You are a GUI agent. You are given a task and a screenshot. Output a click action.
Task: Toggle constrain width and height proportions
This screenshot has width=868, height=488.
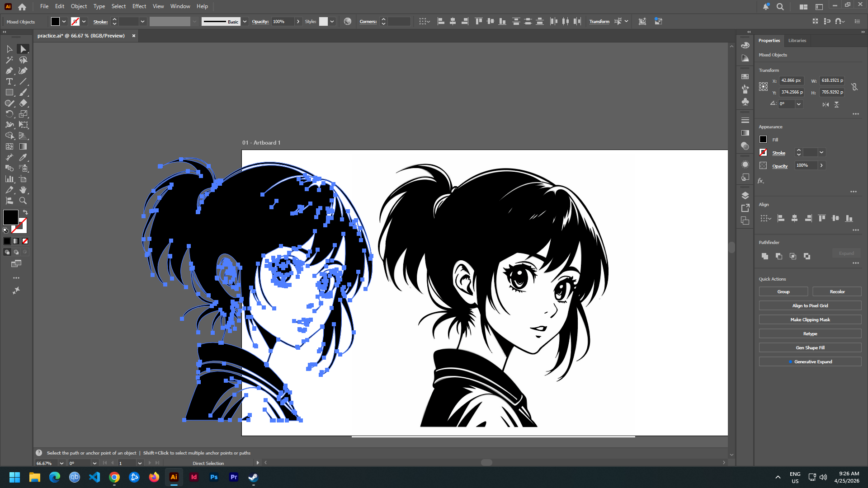pos(854,87)
